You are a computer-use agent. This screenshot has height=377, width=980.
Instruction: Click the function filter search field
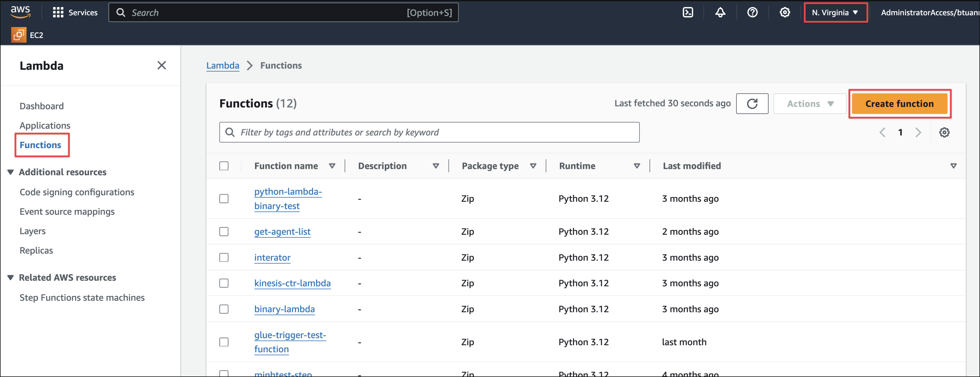[429, 133]
